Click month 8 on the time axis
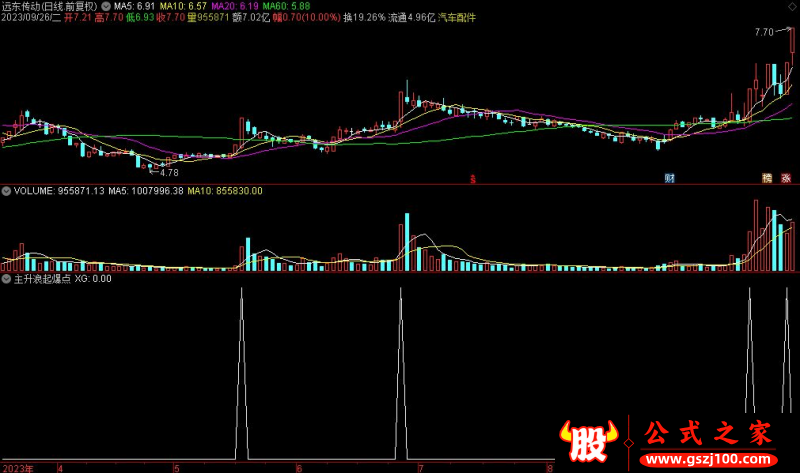Viewport: 800px width, 473px height. tap(550, 468)
